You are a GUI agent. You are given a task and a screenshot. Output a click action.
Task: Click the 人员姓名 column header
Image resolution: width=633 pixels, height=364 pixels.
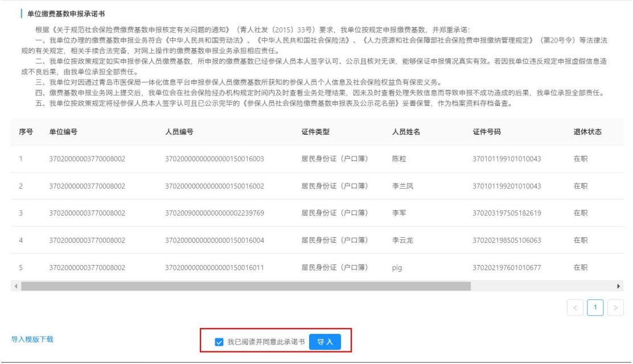[406, 132]
